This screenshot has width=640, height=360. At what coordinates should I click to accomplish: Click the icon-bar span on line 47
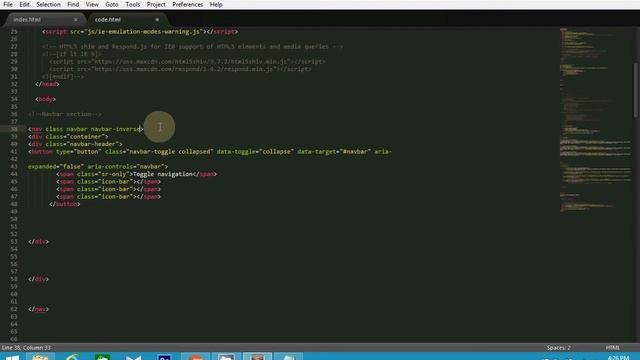[x=109, y=197]
